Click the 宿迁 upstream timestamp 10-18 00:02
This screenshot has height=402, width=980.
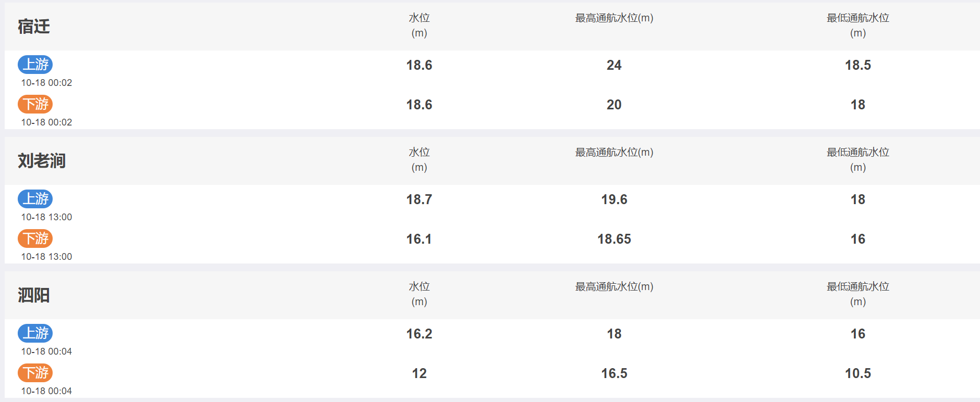coord(46,83)
